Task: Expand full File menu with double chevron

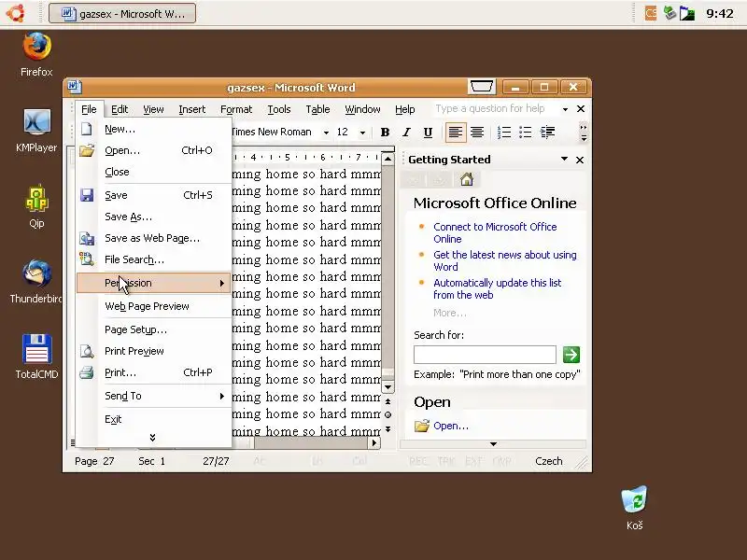Action: 152,438
